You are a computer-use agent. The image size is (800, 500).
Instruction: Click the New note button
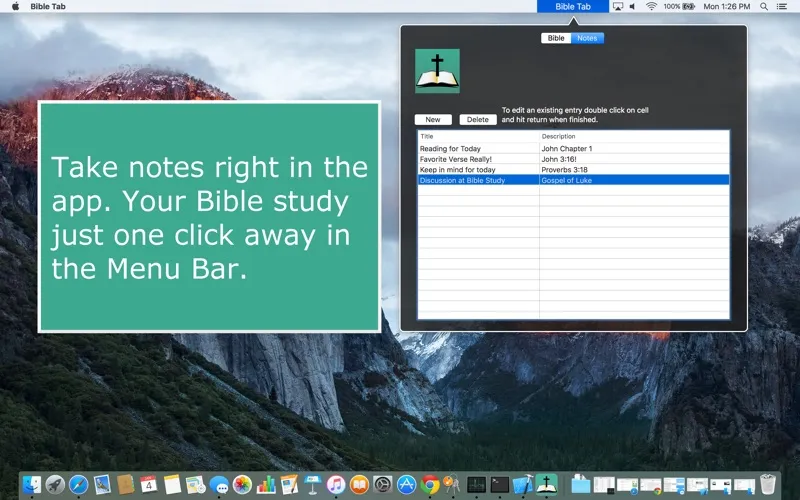coord(433,119)
